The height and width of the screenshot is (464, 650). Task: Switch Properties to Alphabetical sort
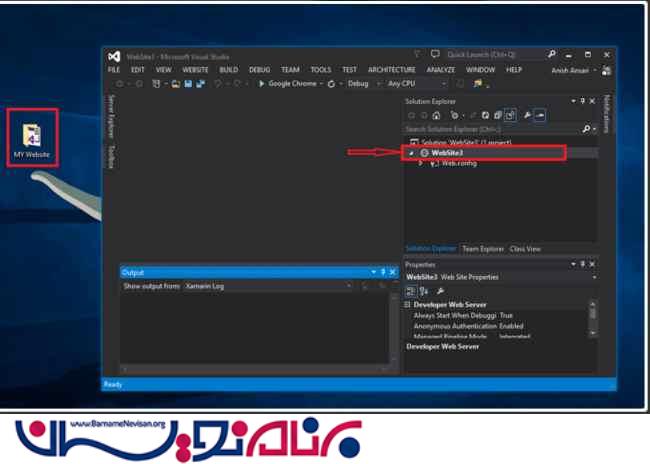424,292
